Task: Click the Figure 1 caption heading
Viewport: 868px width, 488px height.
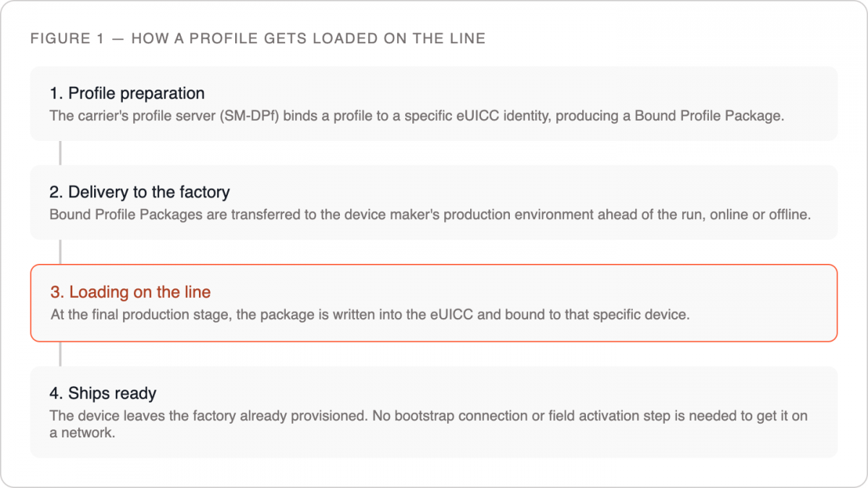Action: pos(258,38)
